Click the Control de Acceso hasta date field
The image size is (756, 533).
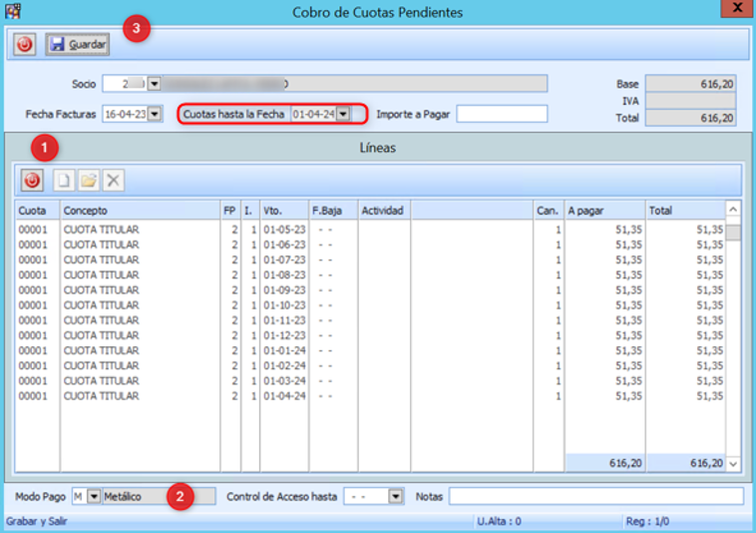tap(366, 496)
